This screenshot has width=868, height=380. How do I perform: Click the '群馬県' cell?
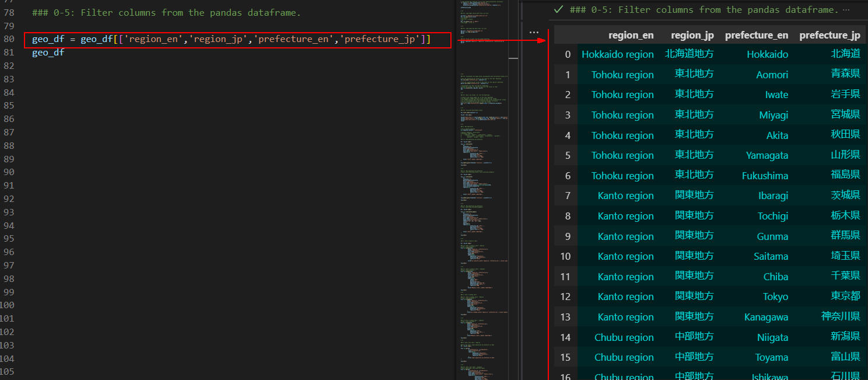846,236
